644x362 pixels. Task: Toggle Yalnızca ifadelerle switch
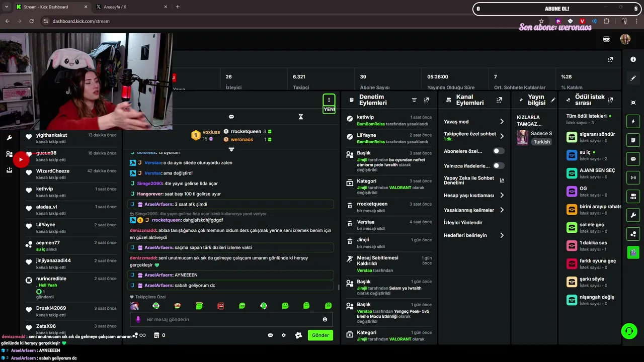(x=498, y=165)
